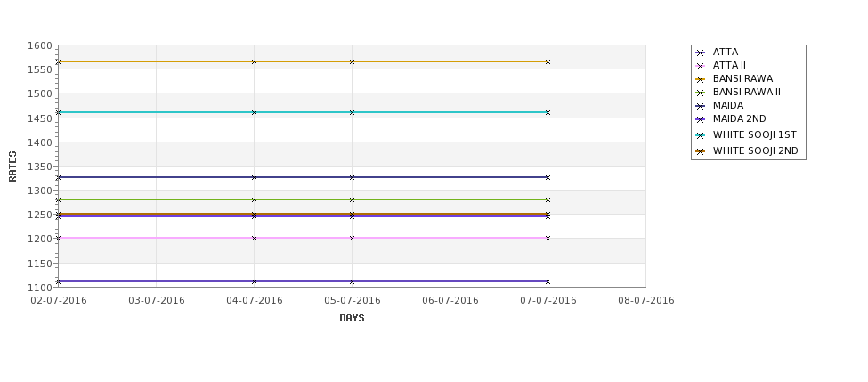Click the ATTA legend marker icon

(701, 53)
